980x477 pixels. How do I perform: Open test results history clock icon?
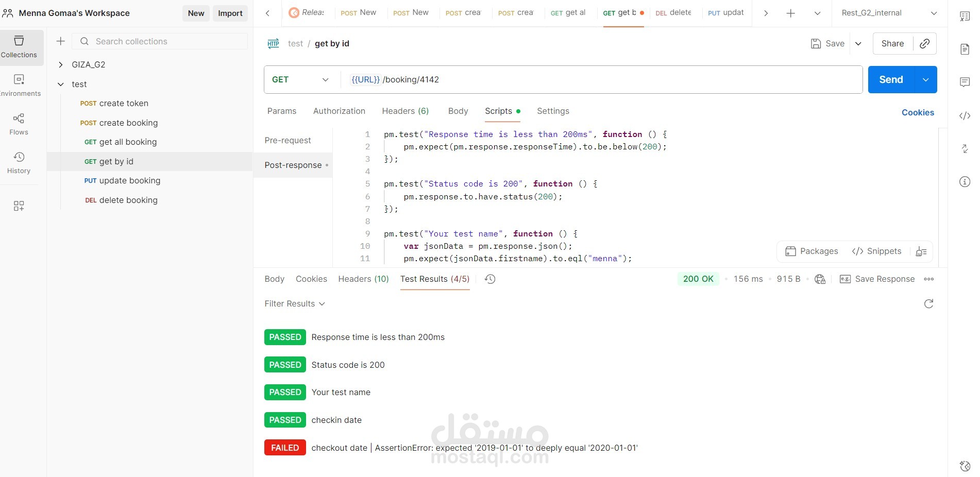pos(490,279)
